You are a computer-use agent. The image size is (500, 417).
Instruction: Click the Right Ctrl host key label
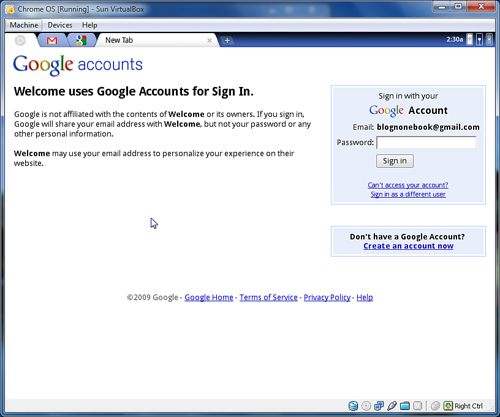[468, 406]
